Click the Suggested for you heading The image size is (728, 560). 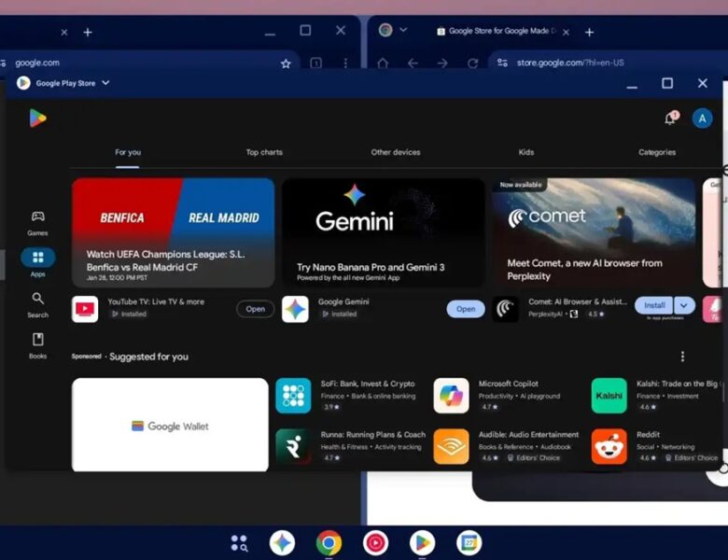[148, 357]
